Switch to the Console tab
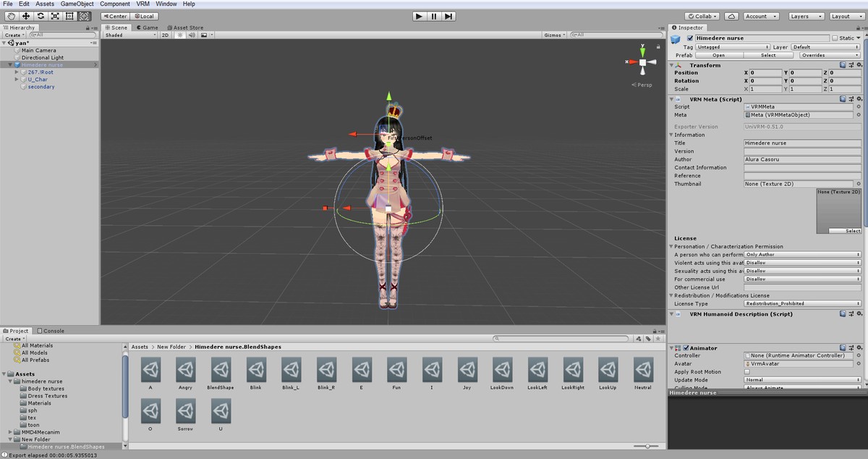The width and height of the screenshot is (868, 459). (x=51, y=331)
